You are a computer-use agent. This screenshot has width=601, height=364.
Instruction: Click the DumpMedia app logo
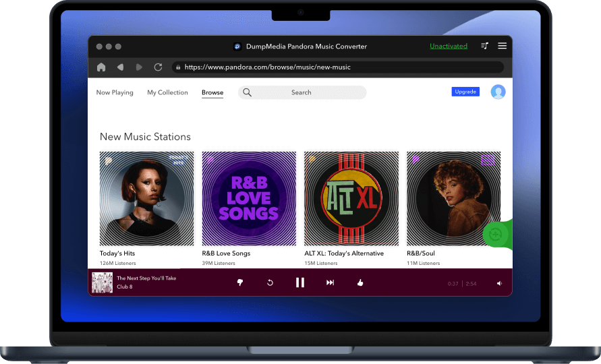(237, 47)
